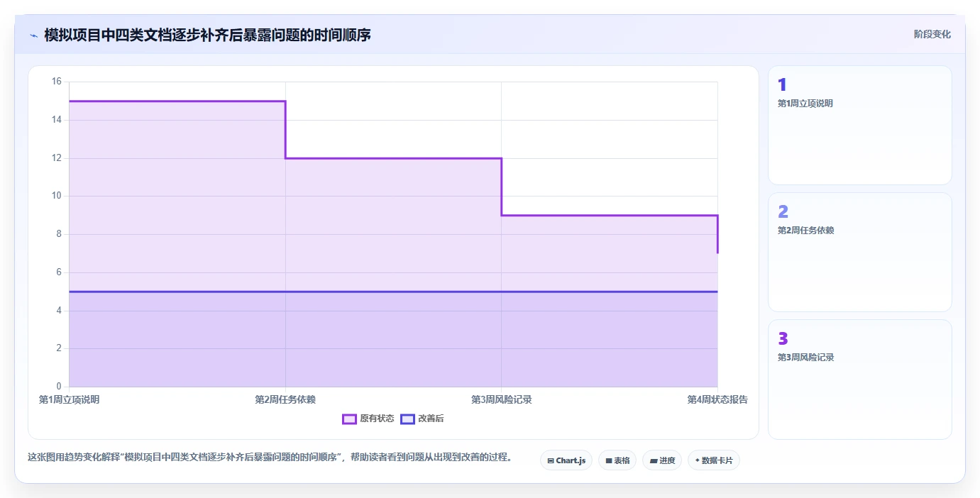Click the 原有状态 purple legend swatch
The height and width of the screenshot is (498, 980).
point(349,419)
